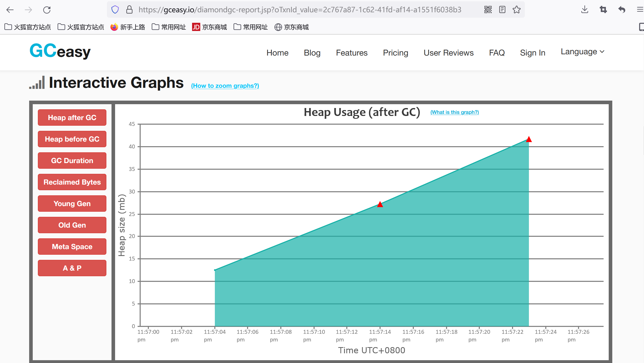Screen dimensions: 644x363
Task: Click the red triangle marker near 11:57:23
Action: pyautogui.click(x=529, y=139)
